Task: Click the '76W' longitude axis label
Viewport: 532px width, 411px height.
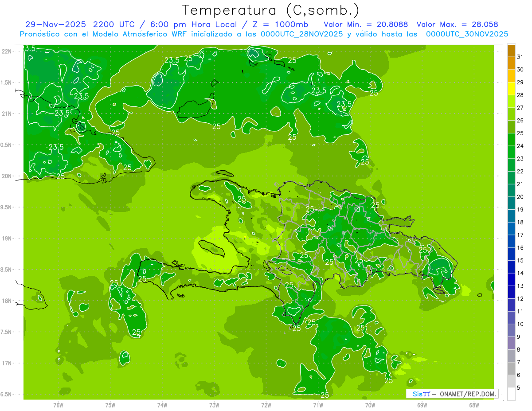Action: pyautogui.click(x=58, y=405)
